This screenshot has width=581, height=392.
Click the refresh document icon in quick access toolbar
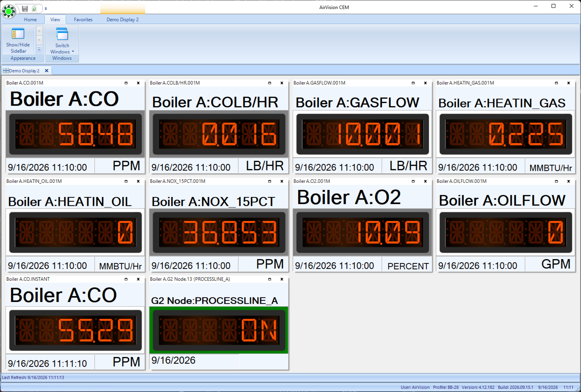pyautogui.click(x=34, y=9)
